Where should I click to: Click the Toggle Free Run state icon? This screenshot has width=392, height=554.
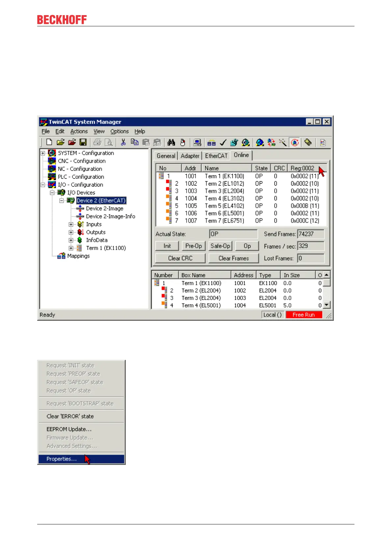[295, 142]
